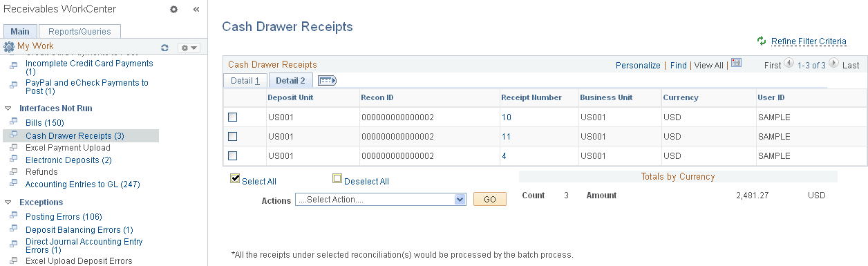Click the show all columns icon
The height and width of the screenshot is (266, 868).
point(328,81)
